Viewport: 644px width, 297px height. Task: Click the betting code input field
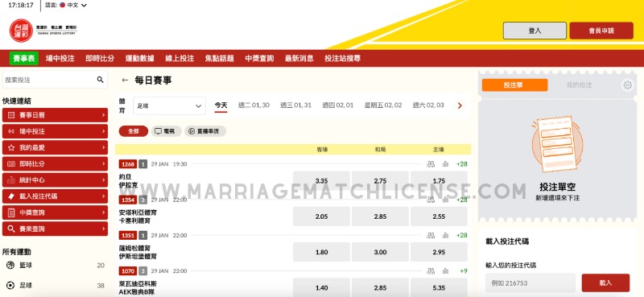click(x=530, y=283)
